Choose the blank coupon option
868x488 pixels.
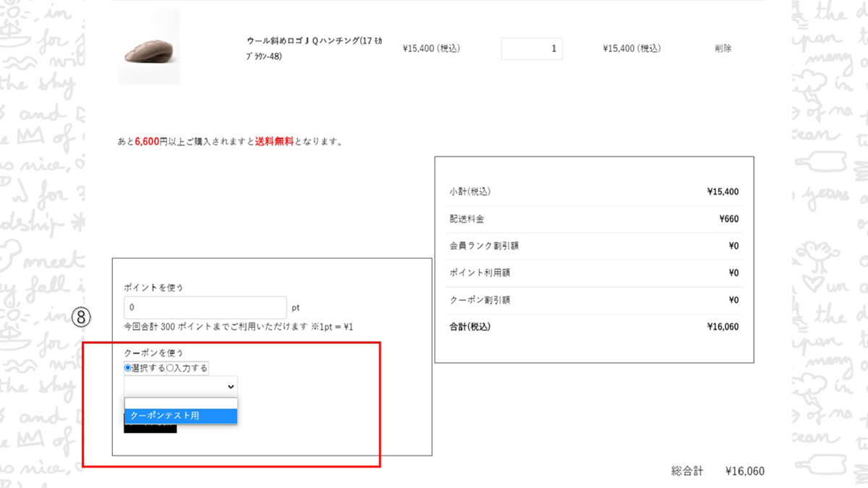[x=181, y=403]
